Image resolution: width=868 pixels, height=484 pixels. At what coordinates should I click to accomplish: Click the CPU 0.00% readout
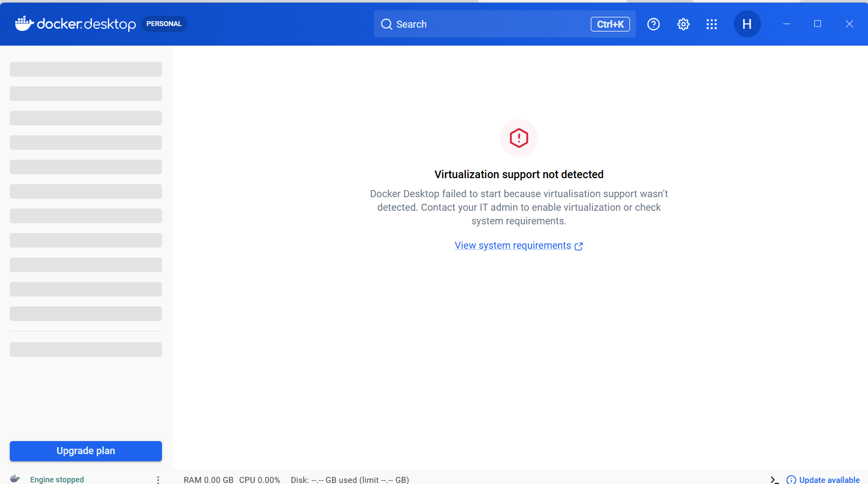click(260, 480)
